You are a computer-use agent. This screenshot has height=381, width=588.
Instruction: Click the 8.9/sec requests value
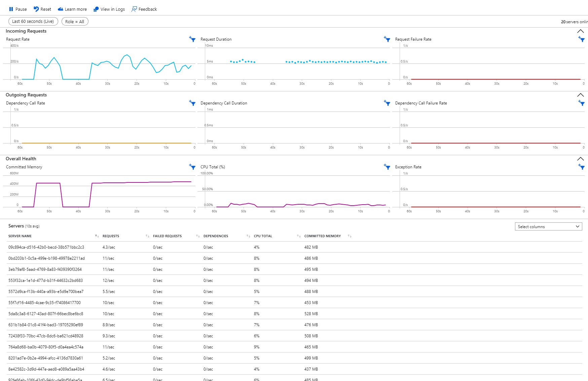pos(109,325)
